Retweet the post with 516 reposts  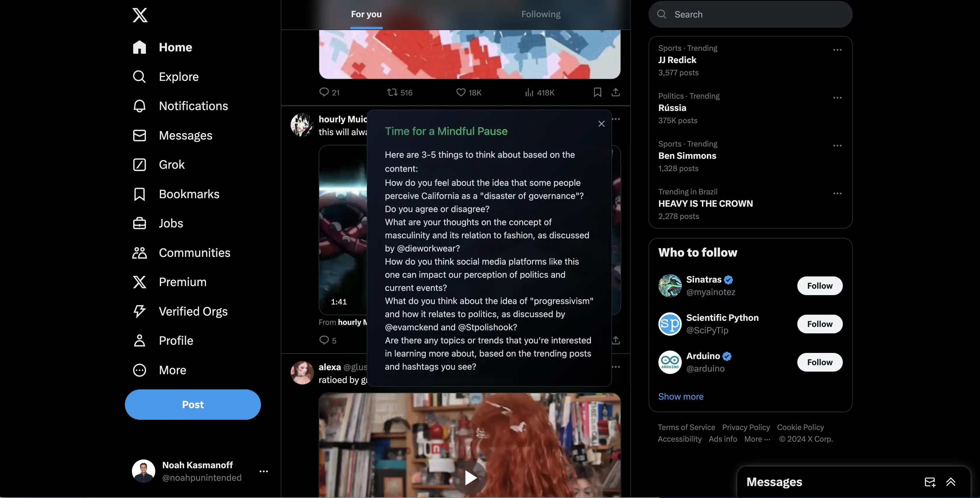click(392, 92)
